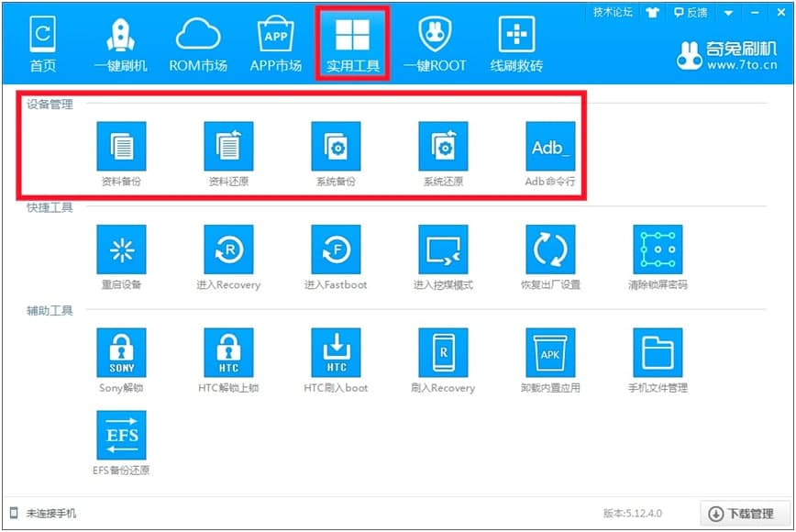Launch the 系统还原 system restore tool
The image size is (796, 532).
(x=443, y=146)
